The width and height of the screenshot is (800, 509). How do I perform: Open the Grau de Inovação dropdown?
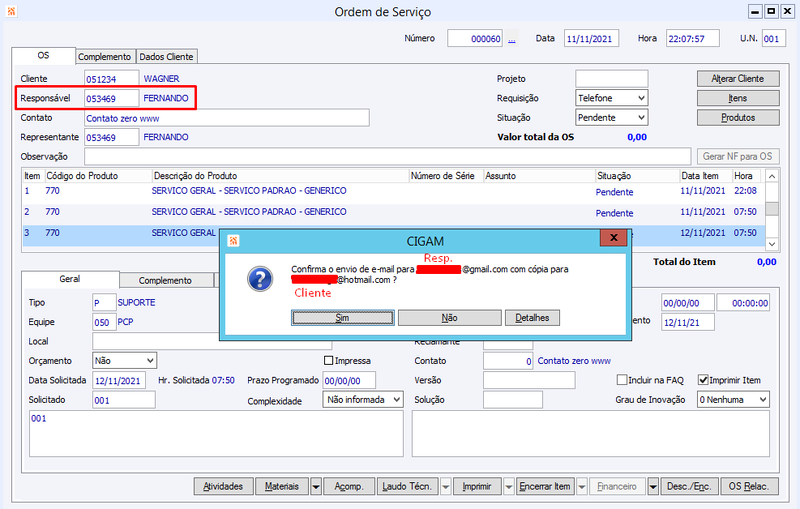tap(733, 400)
